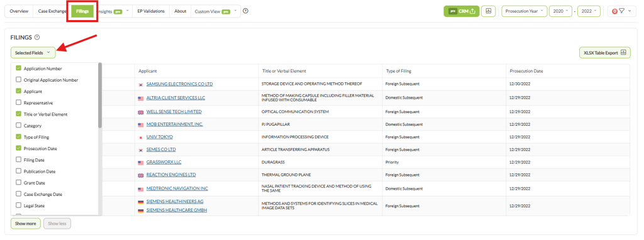Open the Insights pro tab

[x=113, y=11]
